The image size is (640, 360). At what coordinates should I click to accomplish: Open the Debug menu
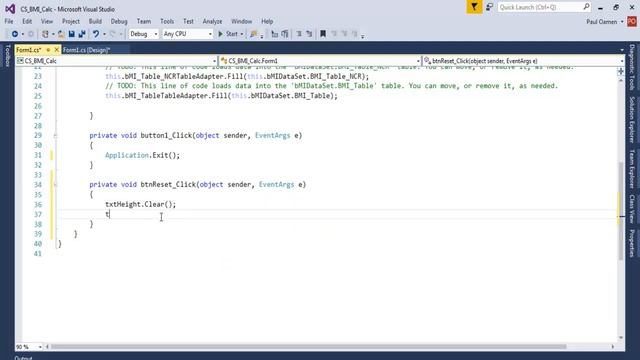[x=119, y=21]
